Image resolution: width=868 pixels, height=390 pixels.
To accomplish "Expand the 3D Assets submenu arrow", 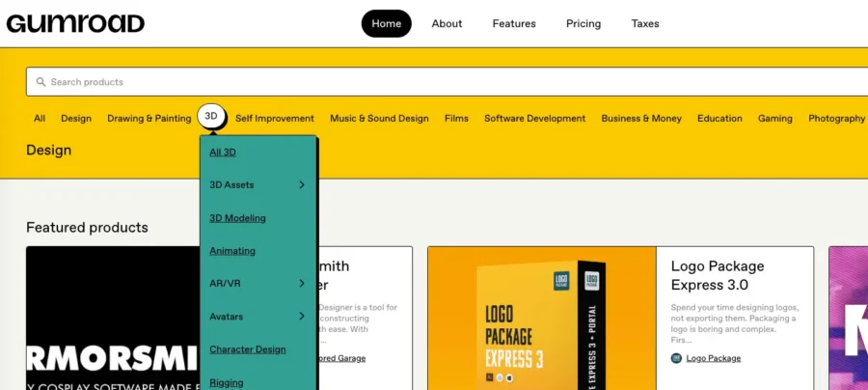I will pyautogui.click(x=302, y=184).
